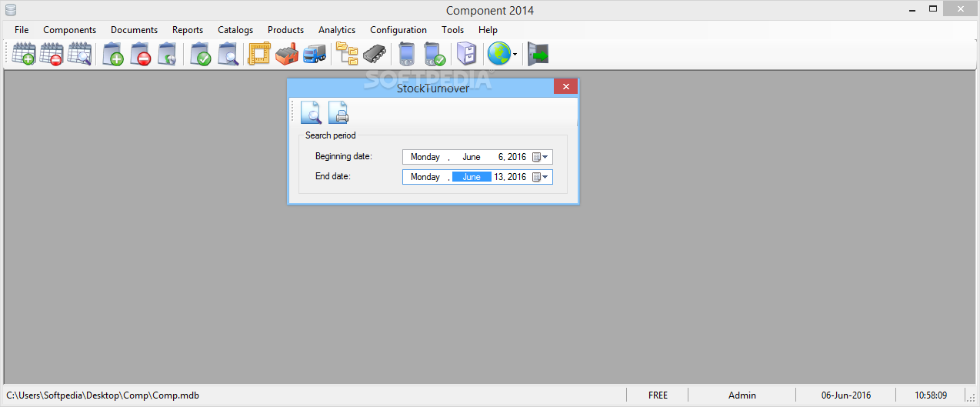Click the calendar with red minus icon

pyautogui.click(x=52, y=55)
